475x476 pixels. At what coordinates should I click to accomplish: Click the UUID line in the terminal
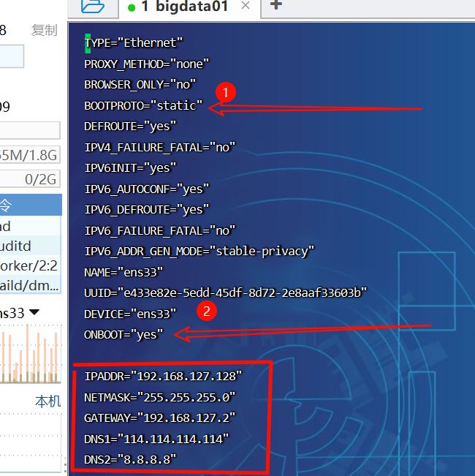point(226,293)
